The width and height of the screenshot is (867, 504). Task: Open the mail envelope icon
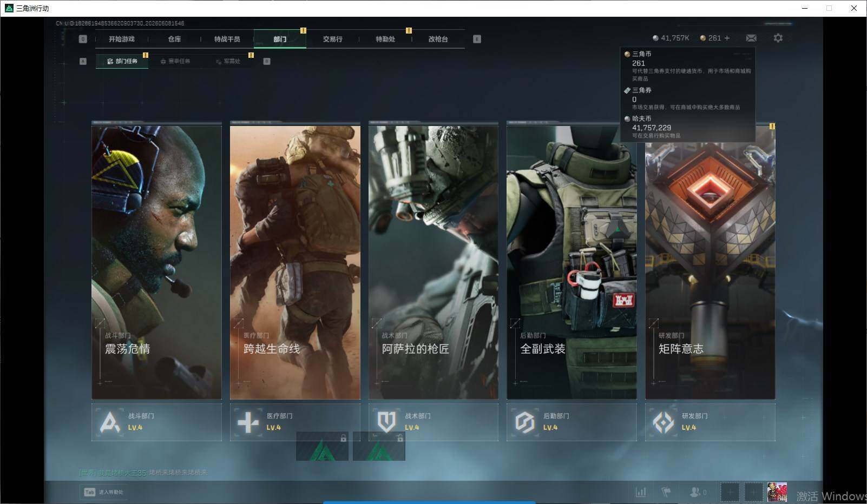[x=751, y=38]
